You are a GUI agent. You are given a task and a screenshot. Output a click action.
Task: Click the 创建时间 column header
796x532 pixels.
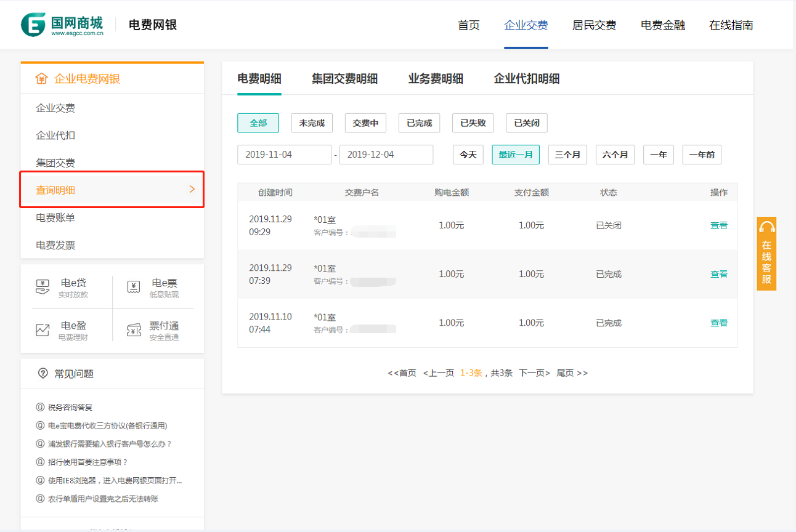(275, 192)
